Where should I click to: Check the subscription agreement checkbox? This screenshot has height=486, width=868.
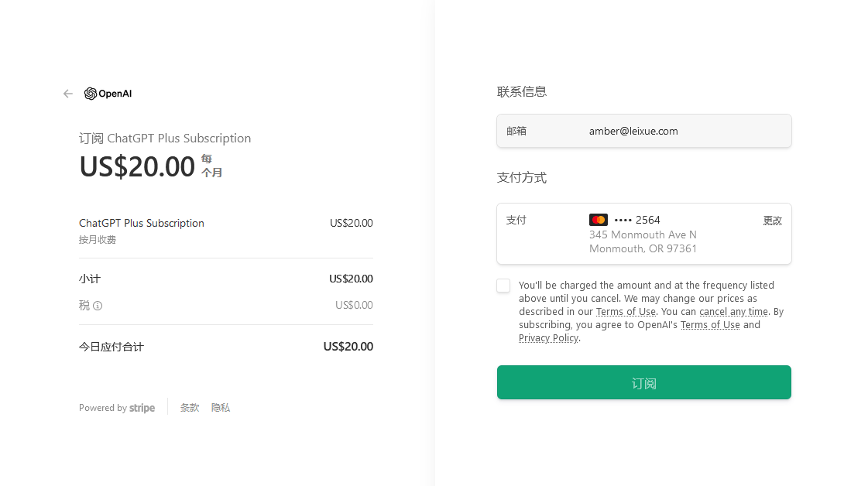[503, 286]
